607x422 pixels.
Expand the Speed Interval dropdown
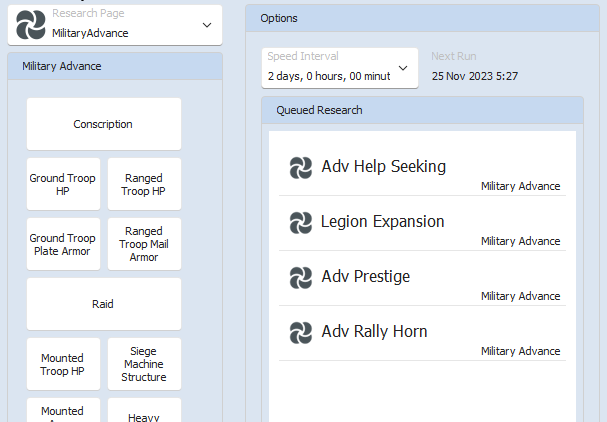click(403, 68)
